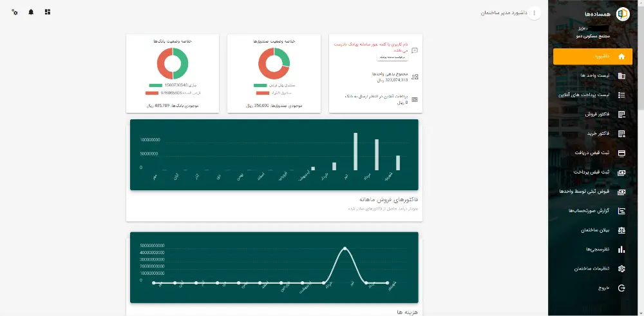Toggle the red legend in the banks chart
This screenshot has width=644, height=316.
pyautogui.click(x=152, y=93)
